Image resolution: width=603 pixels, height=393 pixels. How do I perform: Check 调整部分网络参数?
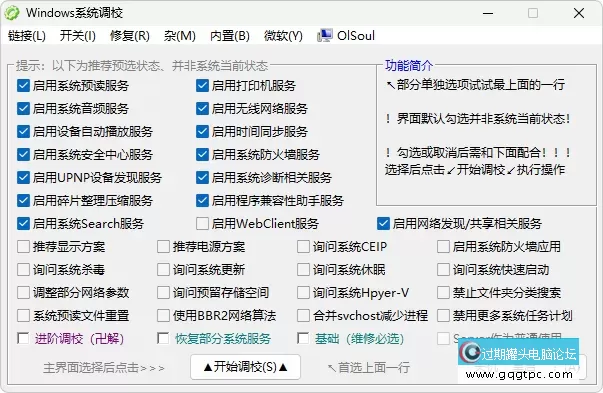[x=23, y=293]
